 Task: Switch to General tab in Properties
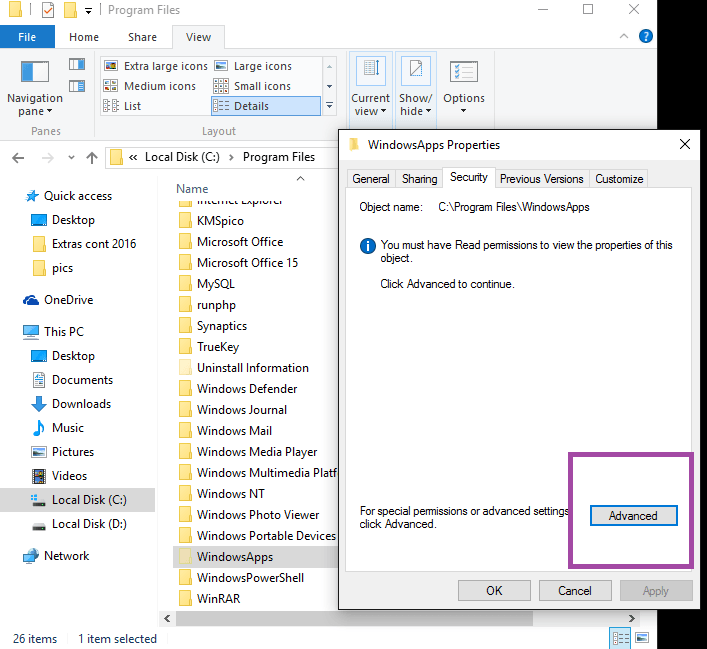point(371,179)
